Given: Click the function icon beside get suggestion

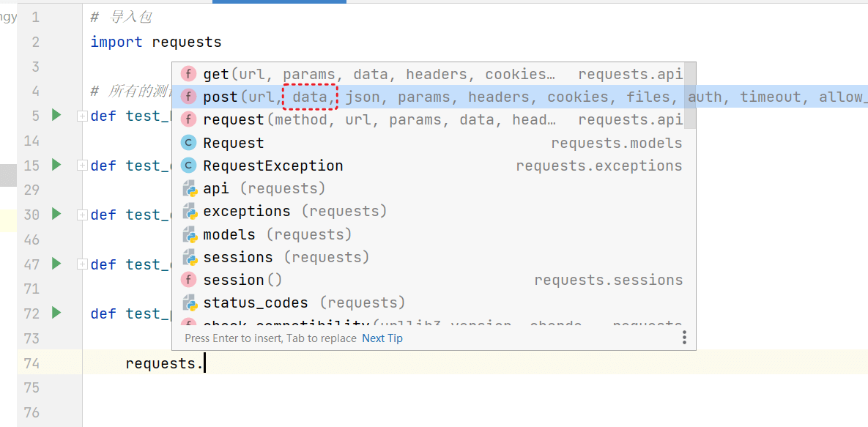Looking at the screenshot, I should pos(189,74).
